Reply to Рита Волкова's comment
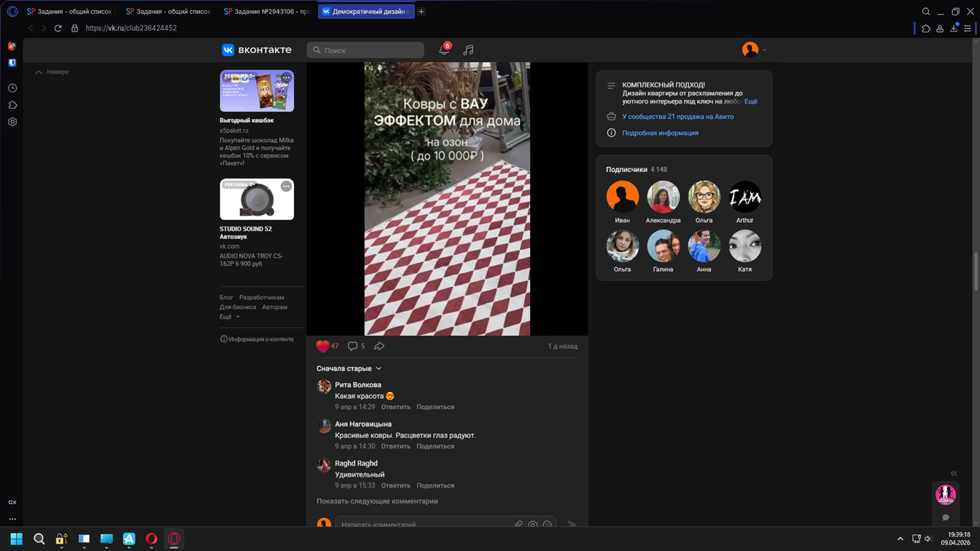 point(396,407)
